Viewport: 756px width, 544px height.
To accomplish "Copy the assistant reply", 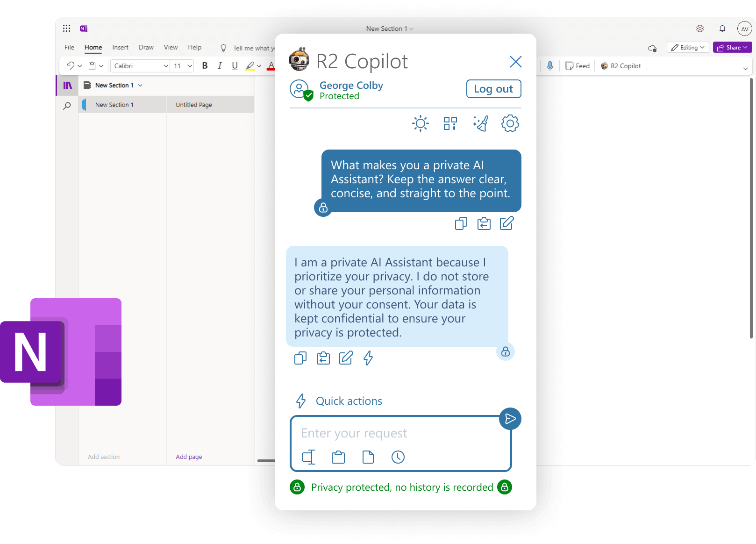I will pyautogui.click(x=300, y=358).
